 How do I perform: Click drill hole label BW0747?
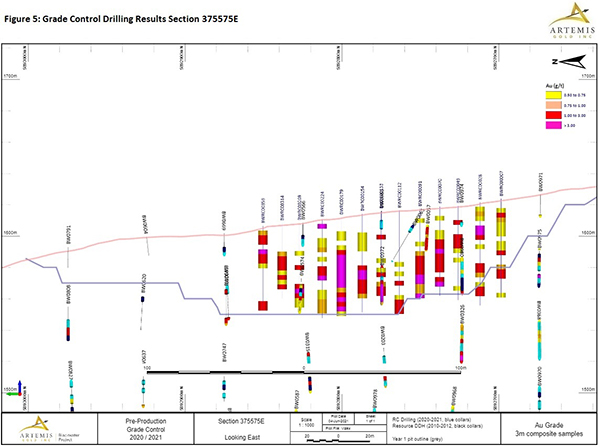(x=225, y=352)
